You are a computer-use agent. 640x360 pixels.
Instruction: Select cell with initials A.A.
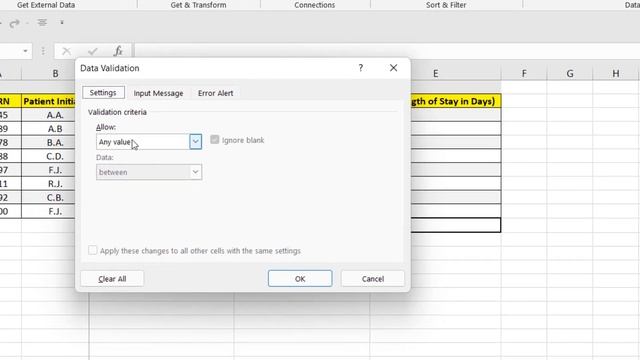[49, 115]
